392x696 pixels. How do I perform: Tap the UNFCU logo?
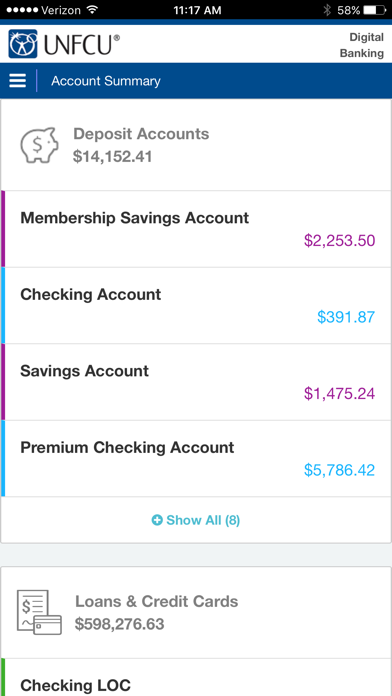point(64,44)
